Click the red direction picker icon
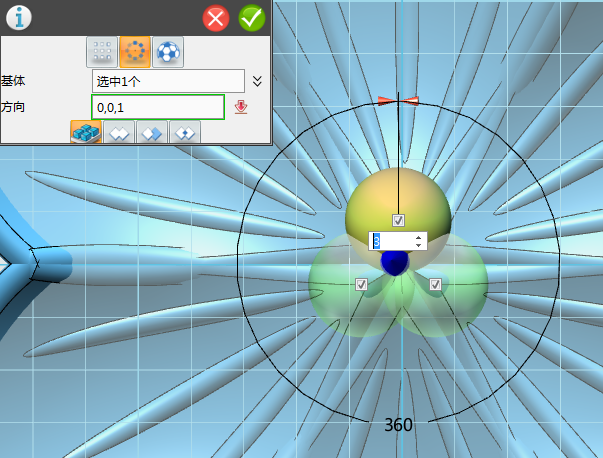603x458 pixels. click(241, 107)
